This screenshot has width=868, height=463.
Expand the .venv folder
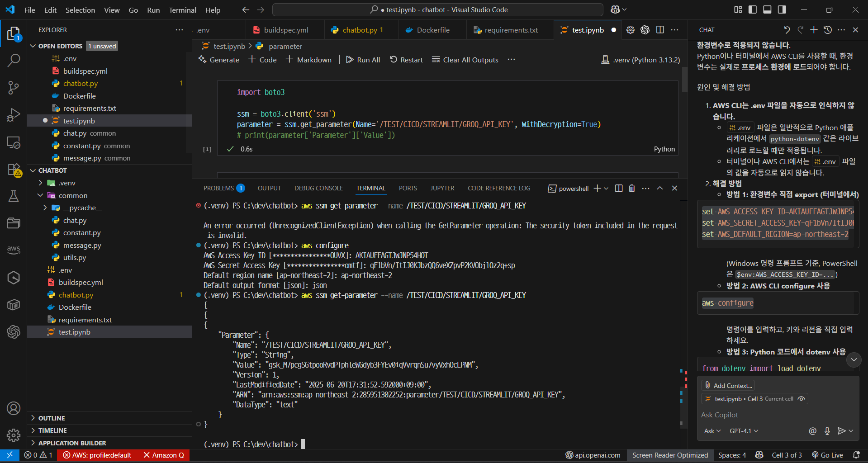click(x=40, y=183)
